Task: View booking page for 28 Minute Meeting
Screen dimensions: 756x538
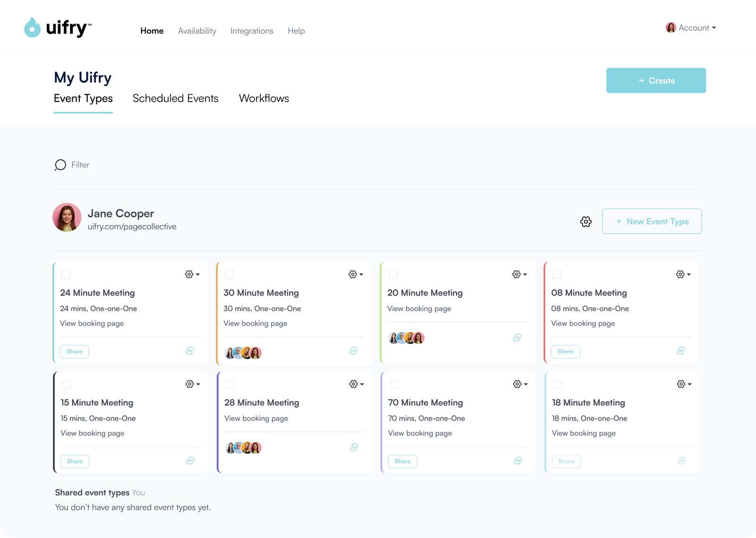Action: tap(256, 418)
